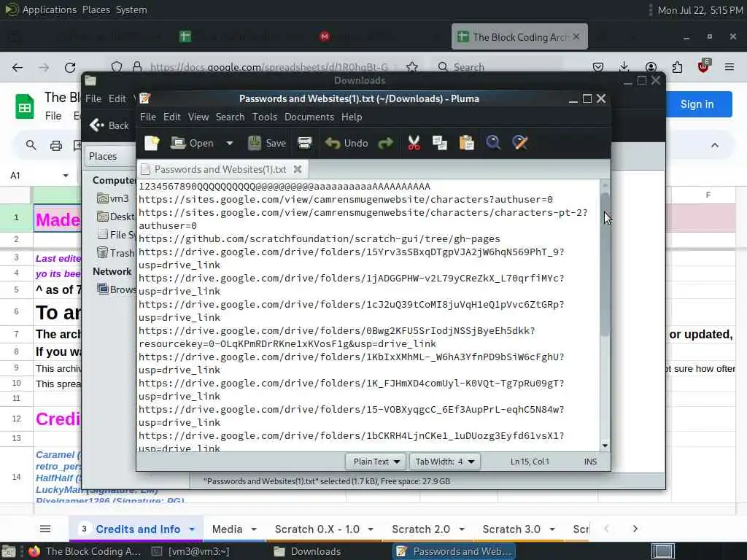The image size is (747, 560).
Task: Open Pluma Edit menu
Action: point(171,117)
